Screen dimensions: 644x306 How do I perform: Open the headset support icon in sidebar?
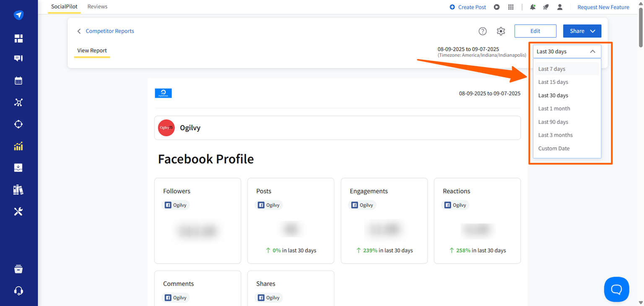(x=18, y=291)
